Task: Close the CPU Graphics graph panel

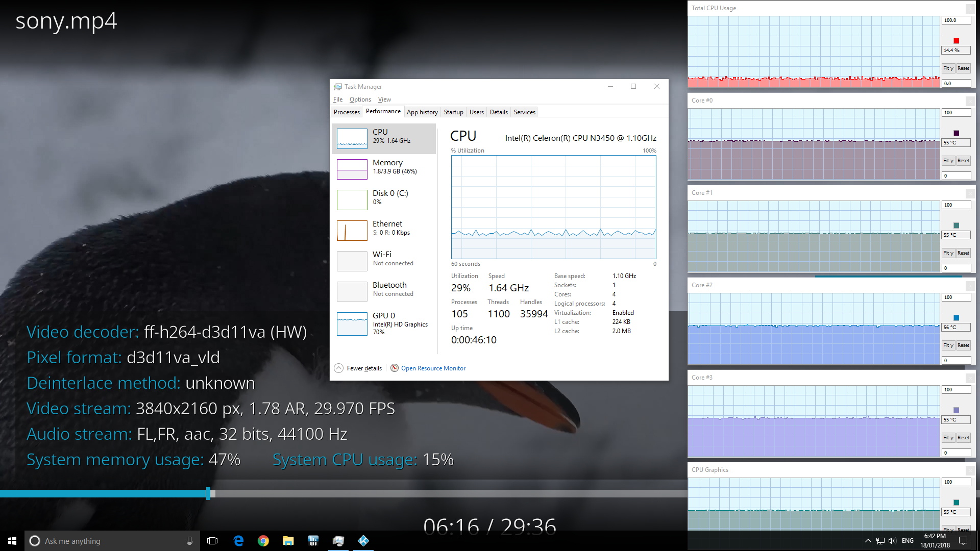Action: pos(970,470)
